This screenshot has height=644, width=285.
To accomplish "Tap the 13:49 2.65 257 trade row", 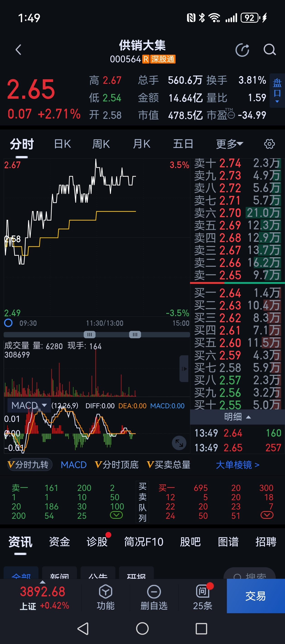I will click(x=237, y=447).
